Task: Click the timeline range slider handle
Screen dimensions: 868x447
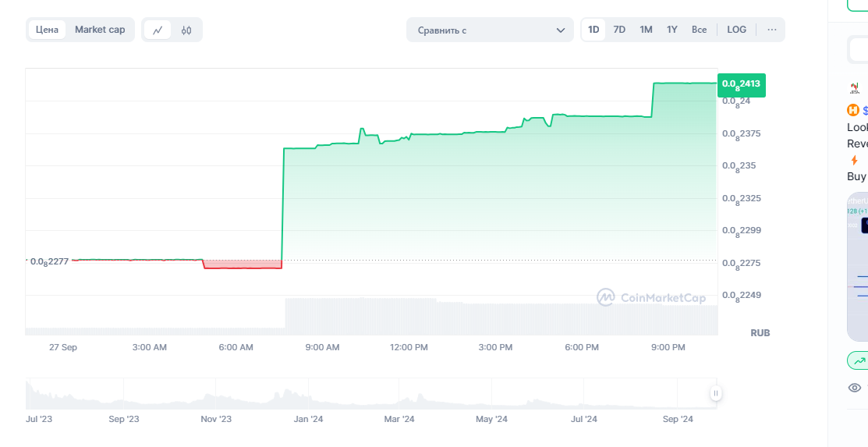Action: (x=715, y=394)
